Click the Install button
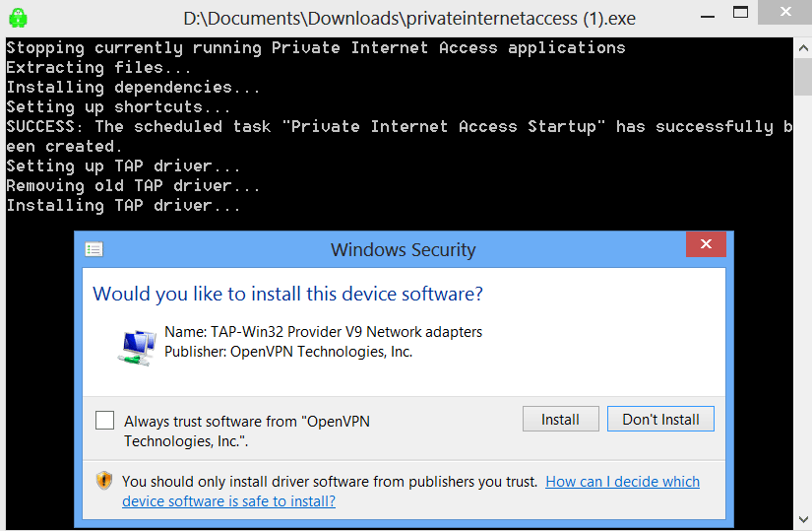This screenshot has height=531, width=812. click(x=560, y=419)
